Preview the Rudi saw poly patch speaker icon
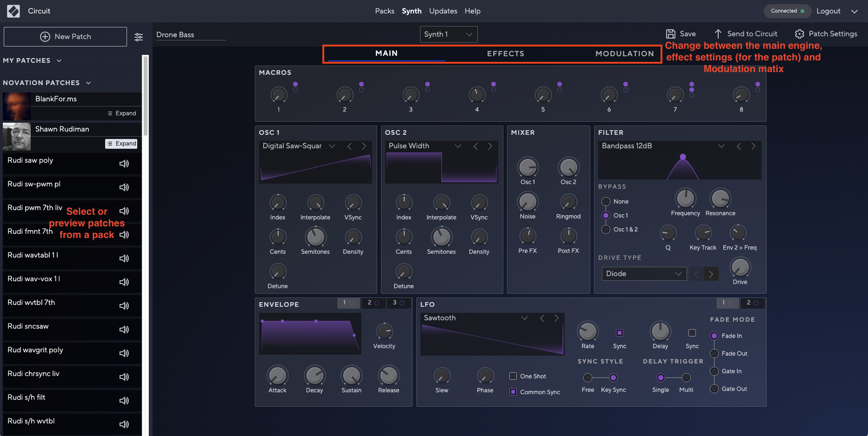 [x=124, y=164]
